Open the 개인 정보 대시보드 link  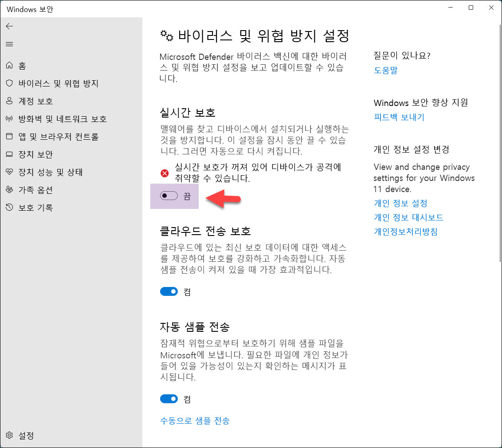tap(408, 217)
